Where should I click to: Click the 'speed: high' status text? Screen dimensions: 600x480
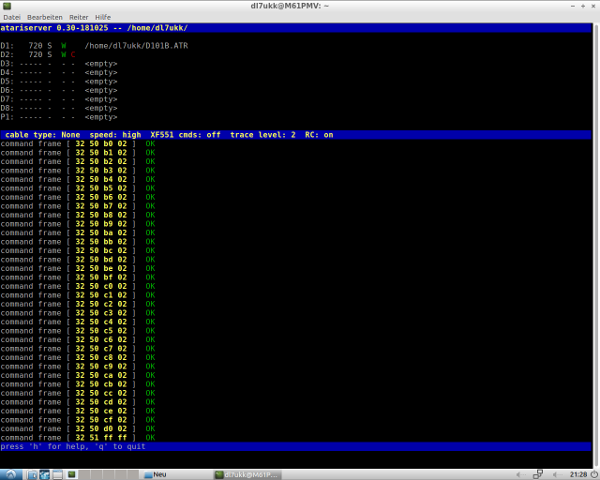[115, 135]
